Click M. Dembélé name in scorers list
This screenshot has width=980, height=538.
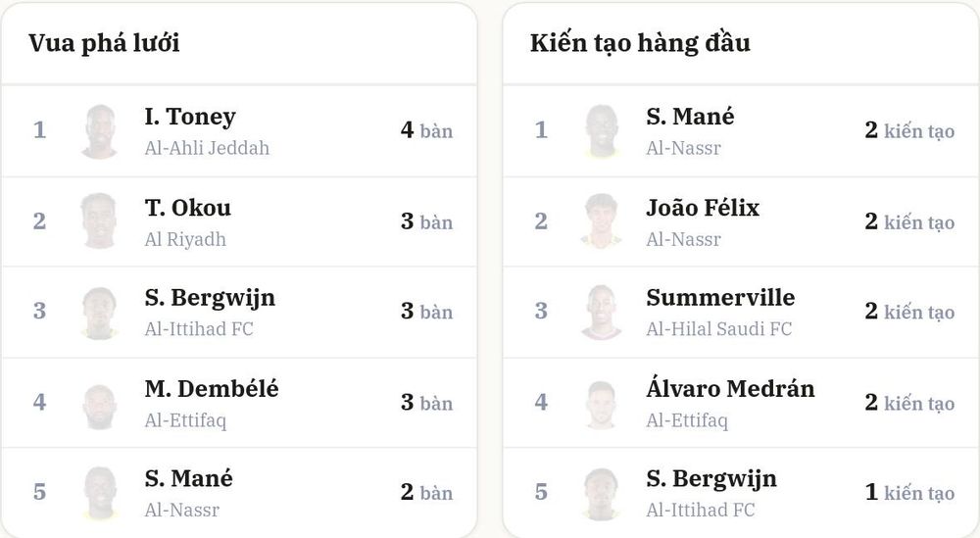pyautogui.click(x=212, y=389)
